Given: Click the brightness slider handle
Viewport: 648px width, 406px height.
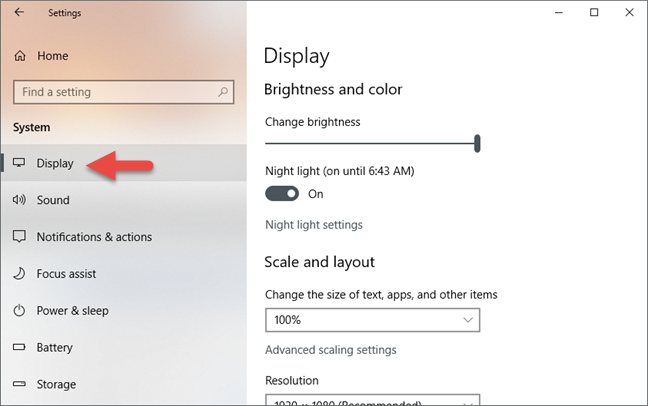Looking at the screenshot, I should click(x=477, y=143).
